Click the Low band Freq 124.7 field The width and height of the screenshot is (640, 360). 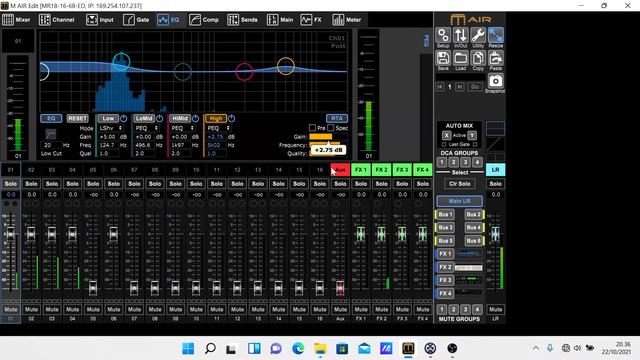coord(108,145)
